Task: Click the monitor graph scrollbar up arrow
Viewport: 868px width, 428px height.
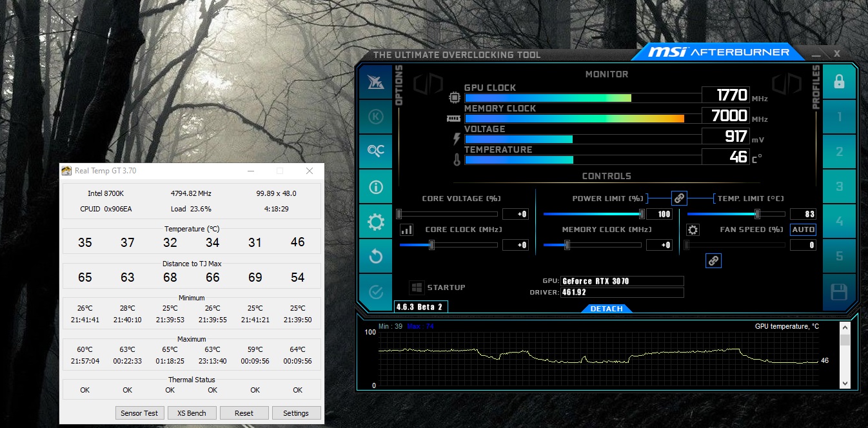Action: coord(845,327)
